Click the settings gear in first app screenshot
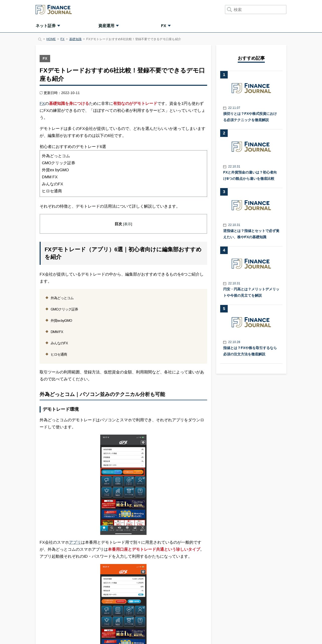322x644 pixels. click(143, 442)
